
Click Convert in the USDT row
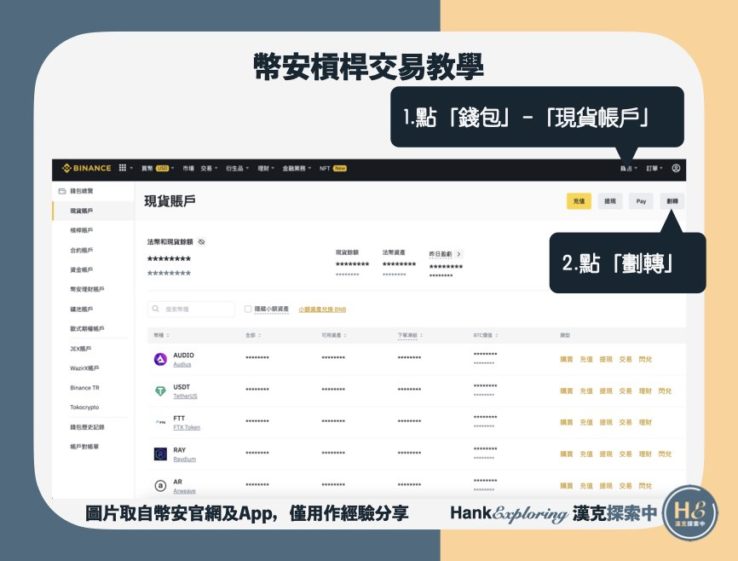(665, 391)
